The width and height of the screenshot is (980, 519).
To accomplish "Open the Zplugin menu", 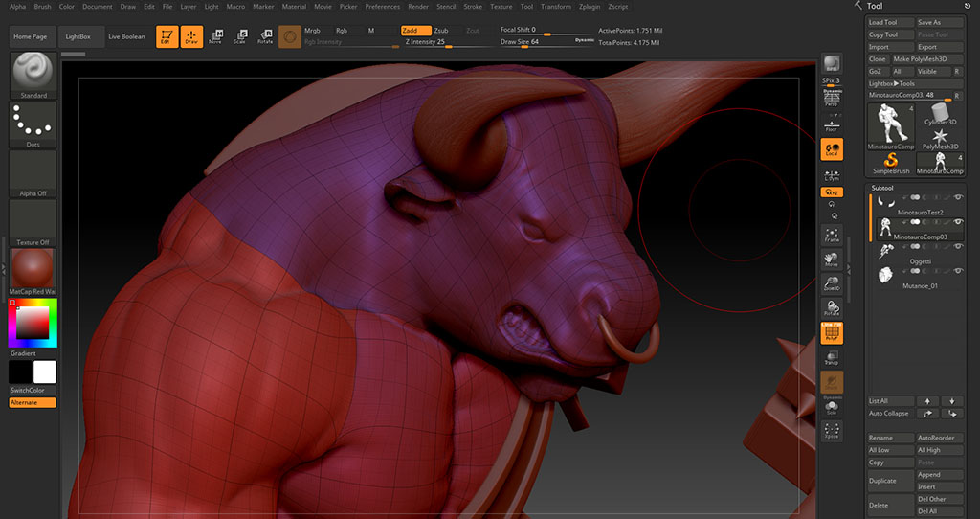I will pos(590,7).
